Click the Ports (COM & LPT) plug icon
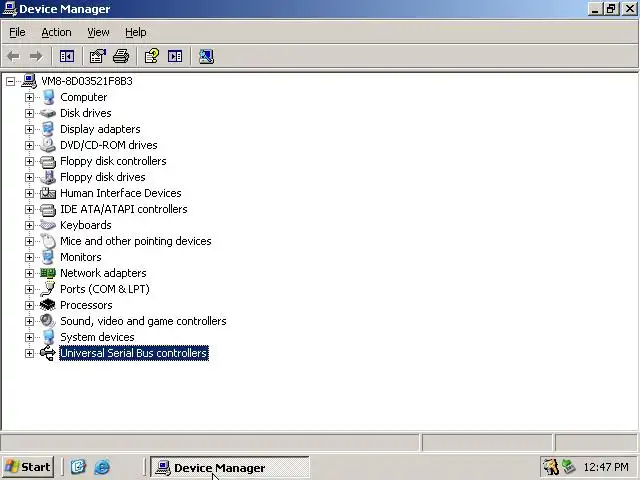640x480 pixels. coord(48,289)
